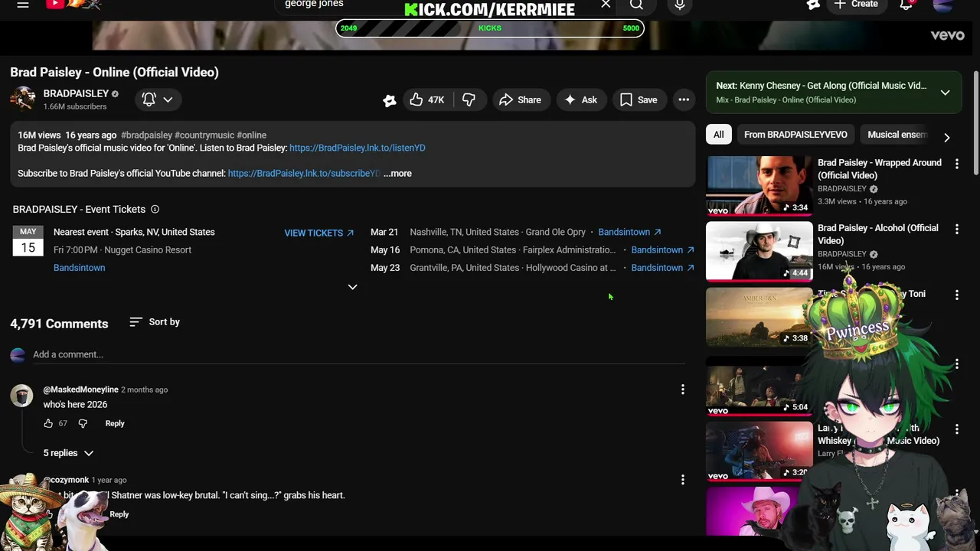The height and width of the screenshot is (551, 980).
Task: Open options for MaskedMoneyline comment
Action: (683, 390)
